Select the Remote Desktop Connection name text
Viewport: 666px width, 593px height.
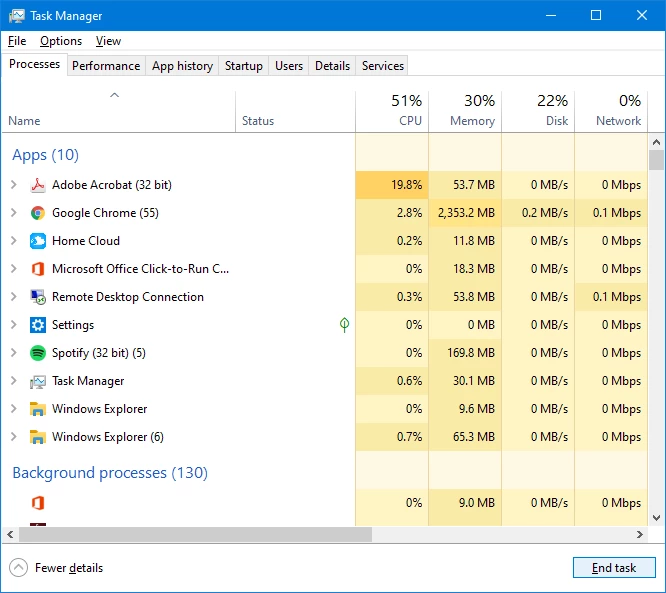coord(128,297)
